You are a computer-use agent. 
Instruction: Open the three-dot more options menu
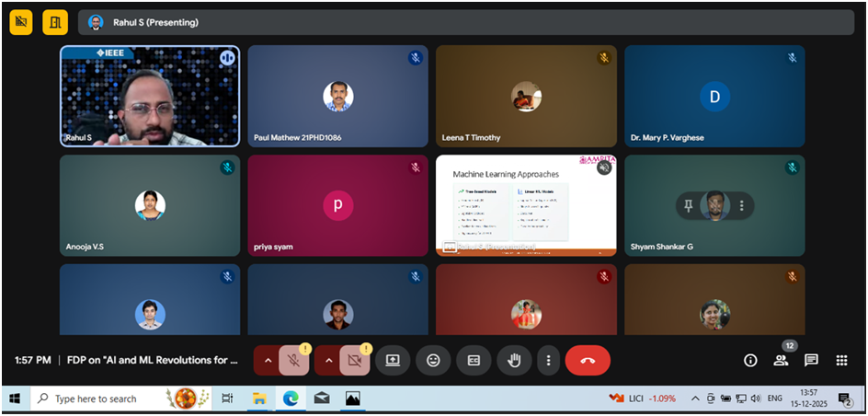coord(549,360)
